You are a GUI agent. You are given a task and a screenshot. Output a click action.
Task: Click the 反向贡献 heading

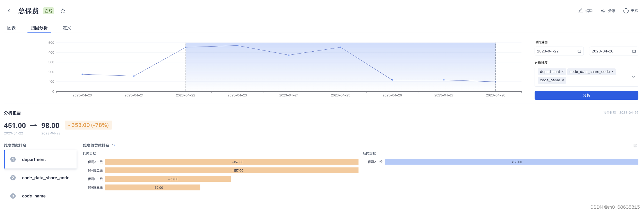pyautogui.click(x=369, y=153)
